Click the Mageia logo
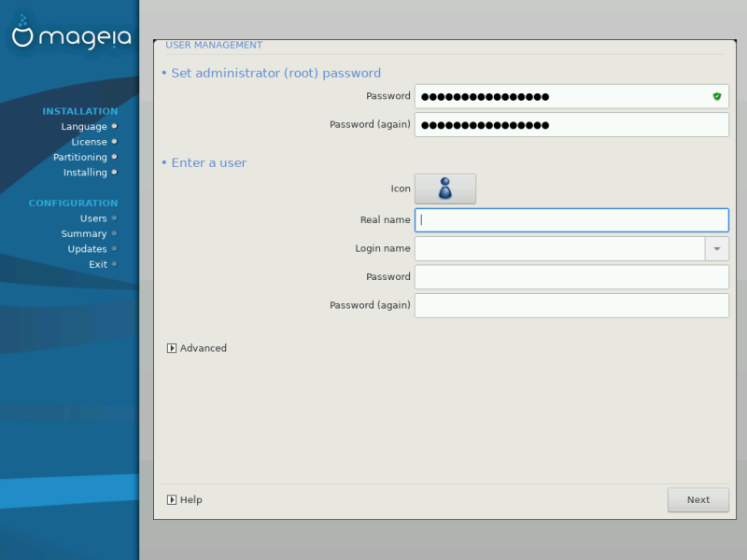Image resolution: width=747 pixels, height=560 pixels. [71, 35]
